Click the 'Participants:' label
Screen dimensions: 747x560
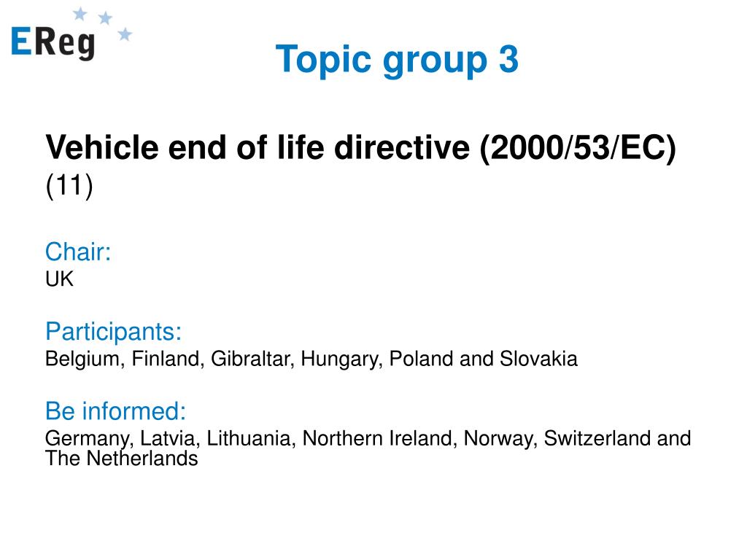click(x=113, y=332)
